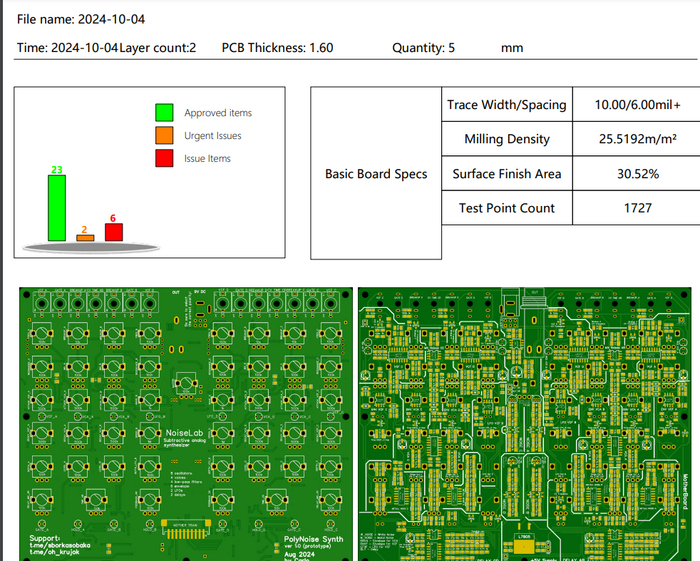Open the top-side PCB preview with NoiseLab text
This screenshot has width=700, height=561.
coord(184,424)
